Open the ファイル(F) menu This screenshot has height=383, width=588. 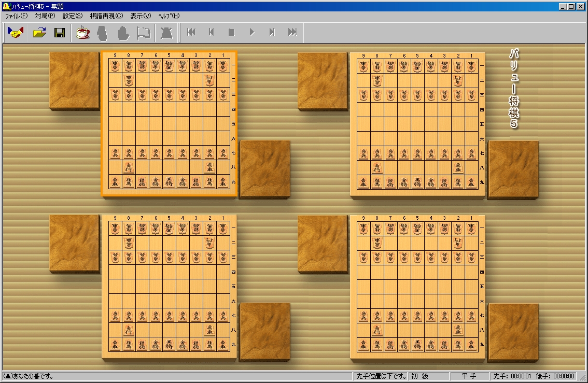(x=16, y=16)
